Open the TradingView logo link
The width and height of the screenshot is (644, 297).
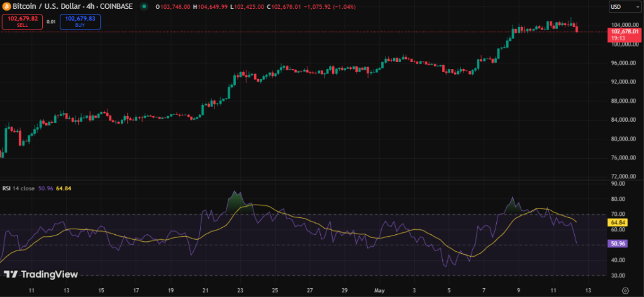[41, 274]
